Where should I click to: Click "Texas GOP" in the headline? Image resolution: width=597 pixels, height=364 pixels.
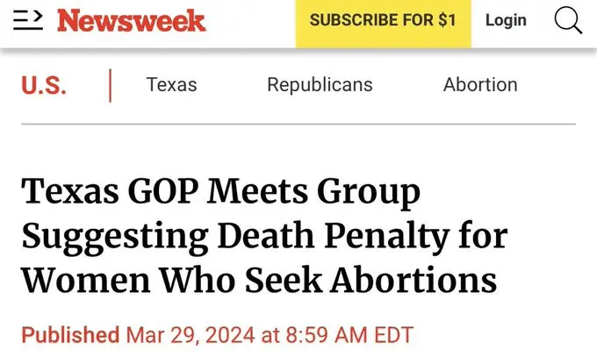[98, 193]
